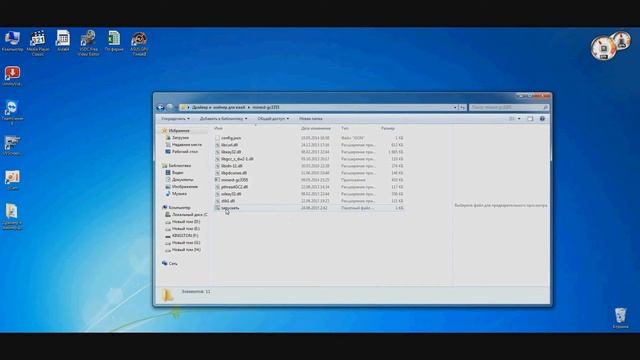Select Избранное in the navigation pane

coord(179,131)
